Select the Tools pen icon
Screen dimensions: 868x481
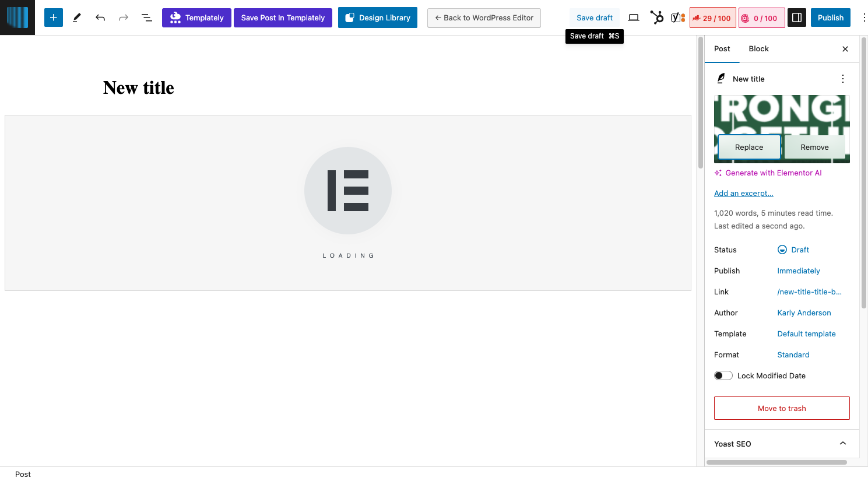[x=76, y=17]
